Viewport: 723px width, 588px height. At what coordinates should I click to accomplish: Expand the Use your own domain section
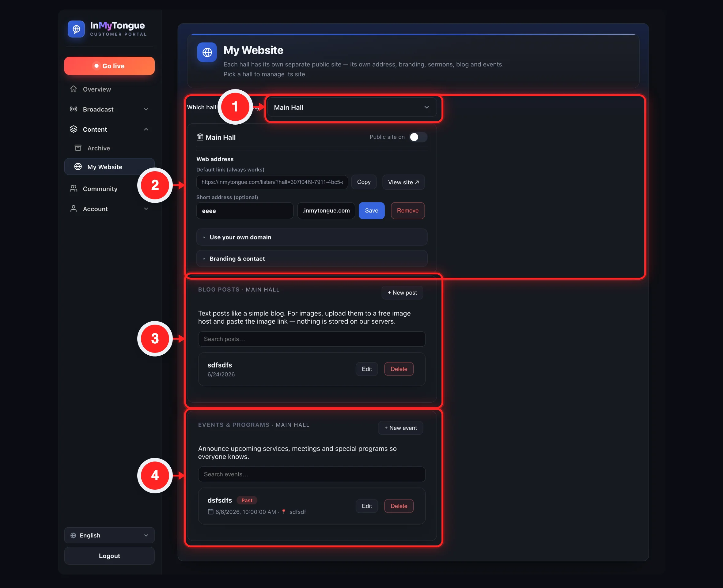[312, 237]
